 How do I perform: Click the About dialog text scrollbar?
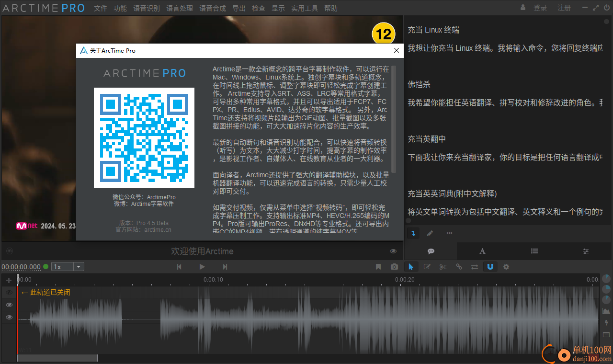(x=394, y=119)
